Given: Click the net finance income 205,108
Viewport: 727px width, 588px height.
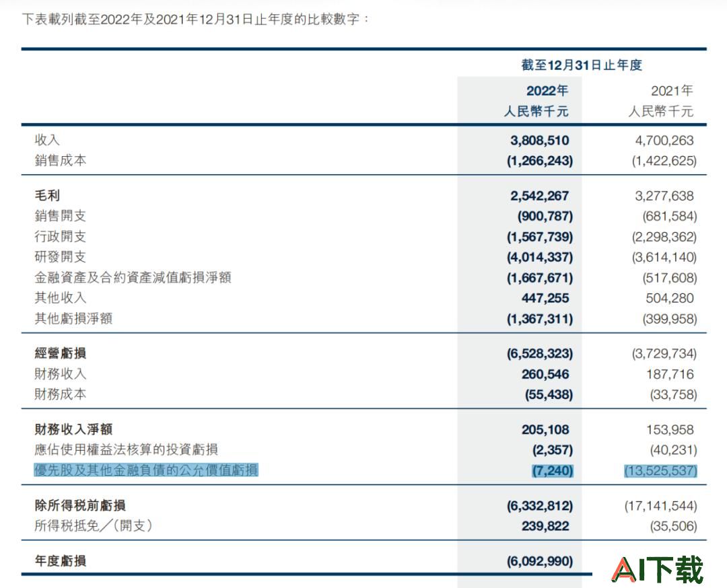Looking at the screenshot, I should (545, 429).
